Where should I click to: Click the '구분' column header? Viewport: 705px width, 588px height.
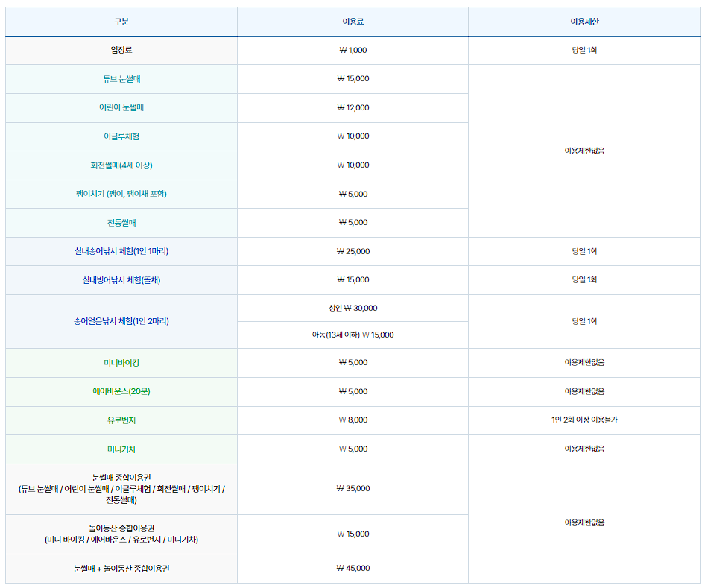(x=121, y=22)
